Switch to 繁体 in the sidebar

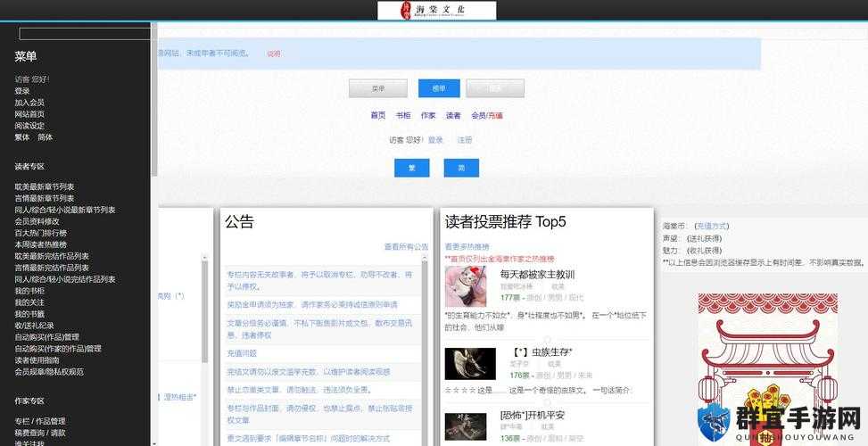tap(22, 137)
